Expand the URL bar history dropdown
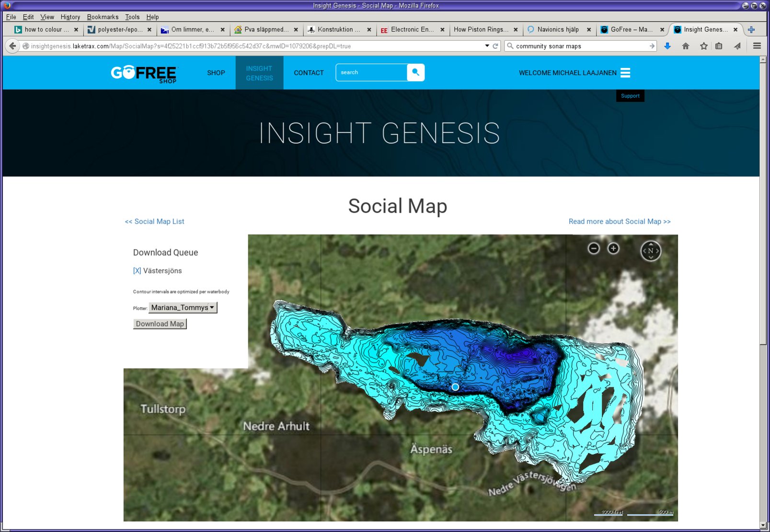The height and width of the screenshot is (532, 770). (487, 46)
